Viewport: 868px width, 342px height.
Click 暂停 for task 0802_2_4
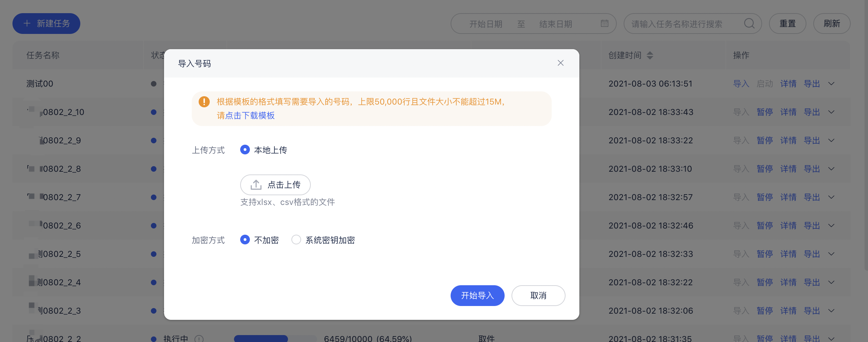765,282
